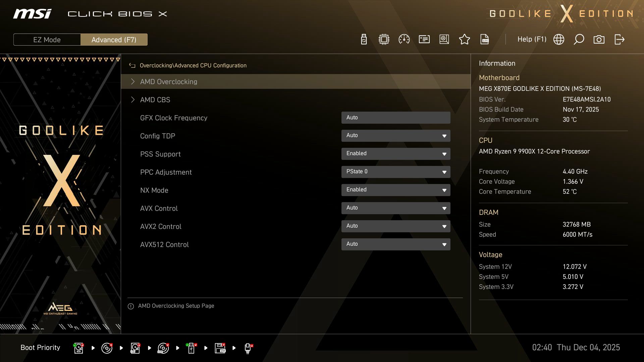
Task: Open the CPU specifications panel
Action: coord(383,39)
